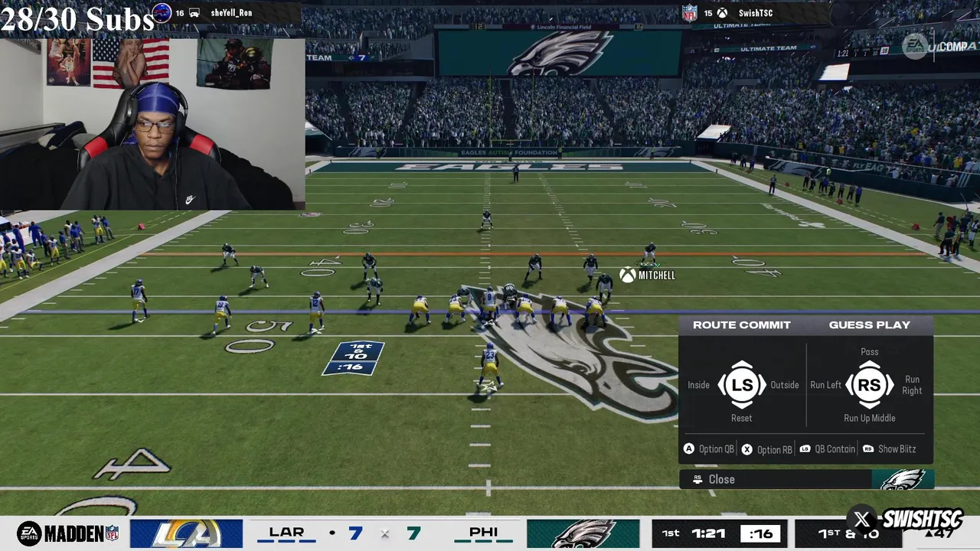Click the Bills team logo in top HUD
The width and height of the screenshot is (980, 551).
[162, 12]
